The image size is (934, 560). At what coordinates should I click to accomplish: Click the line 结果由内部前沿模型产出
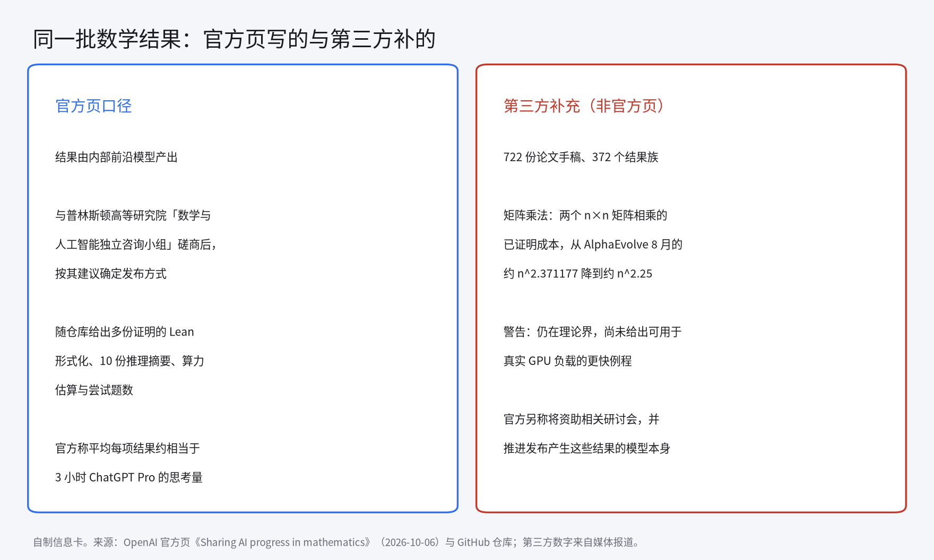[116, 157]
